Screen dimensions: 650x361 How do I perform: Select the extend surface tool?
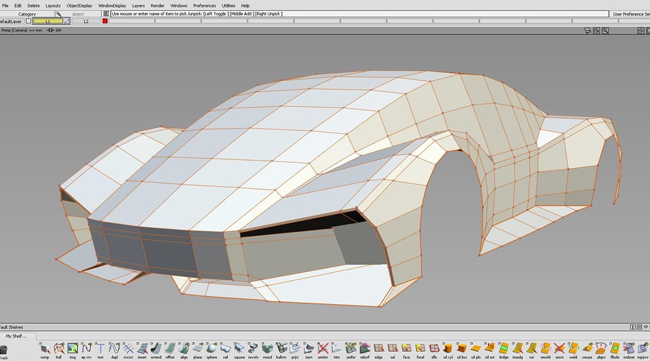point(156,351)
